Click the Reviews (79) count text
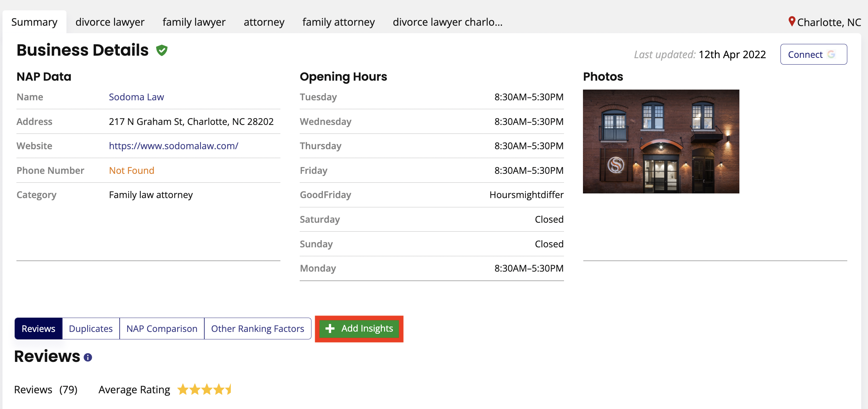Screen dimensions: 868x409 pos(46,390)
